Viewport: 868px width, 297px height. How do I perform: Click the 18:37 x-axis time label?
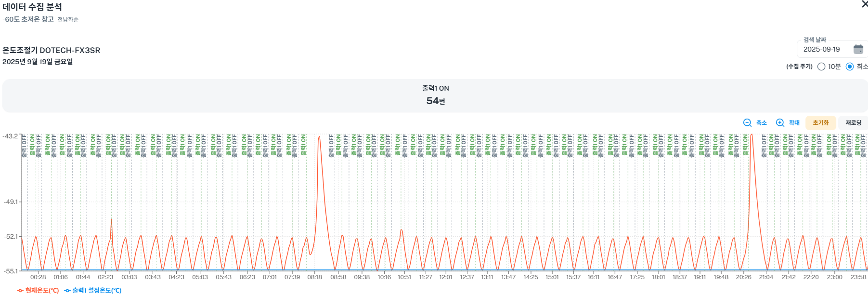680,277
